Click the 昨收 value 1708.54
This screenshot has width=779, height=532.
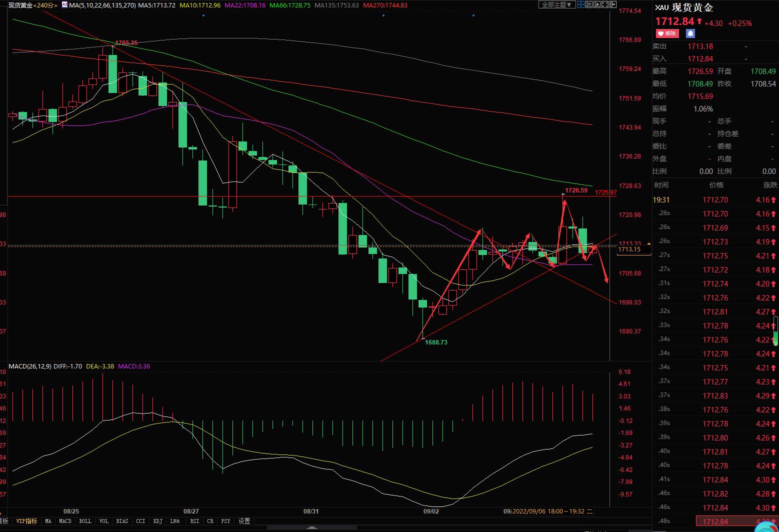[x=763, y=83]
